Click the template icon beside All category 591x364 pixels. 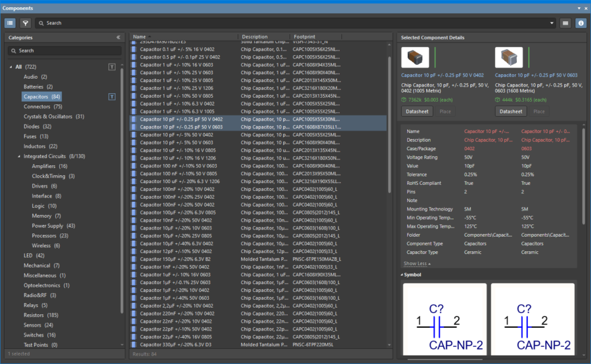[x=112, y=67]
